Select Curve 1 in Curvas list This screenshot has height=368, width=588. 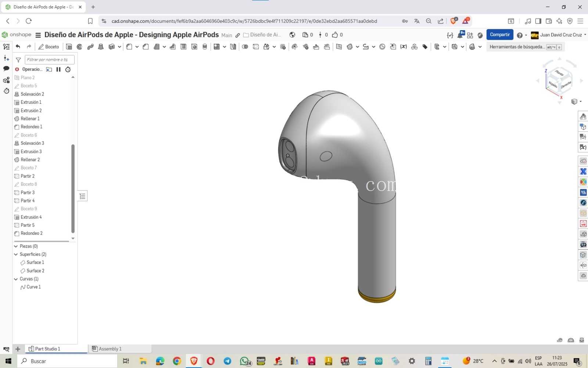coord(31,287)
